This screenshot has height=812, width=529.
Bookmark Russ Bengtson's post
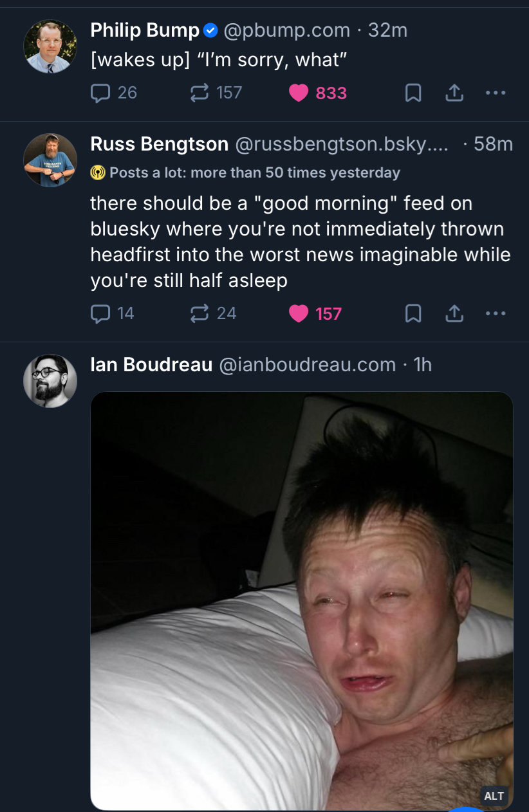pos(413,314)
